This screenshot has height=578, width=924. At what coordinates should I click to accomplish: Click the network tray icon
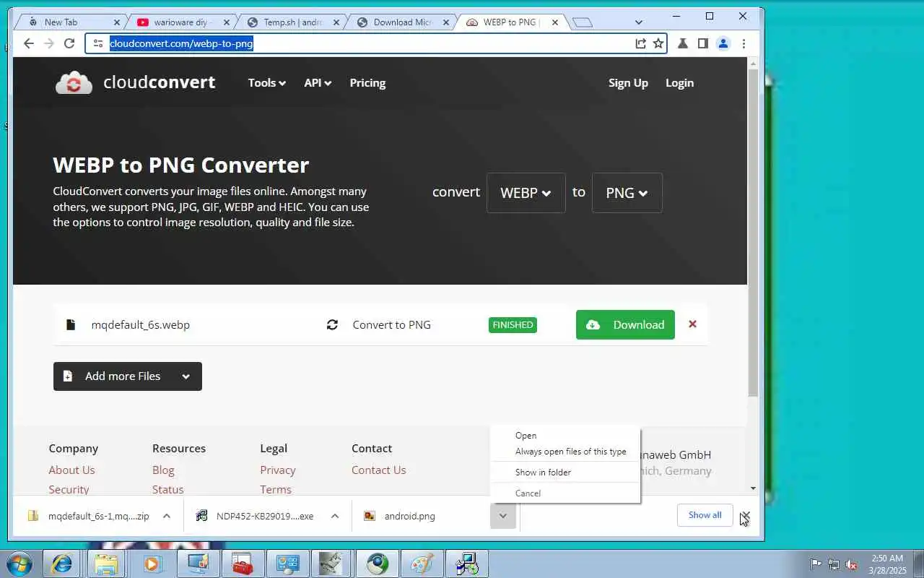(x=834, y=564)
